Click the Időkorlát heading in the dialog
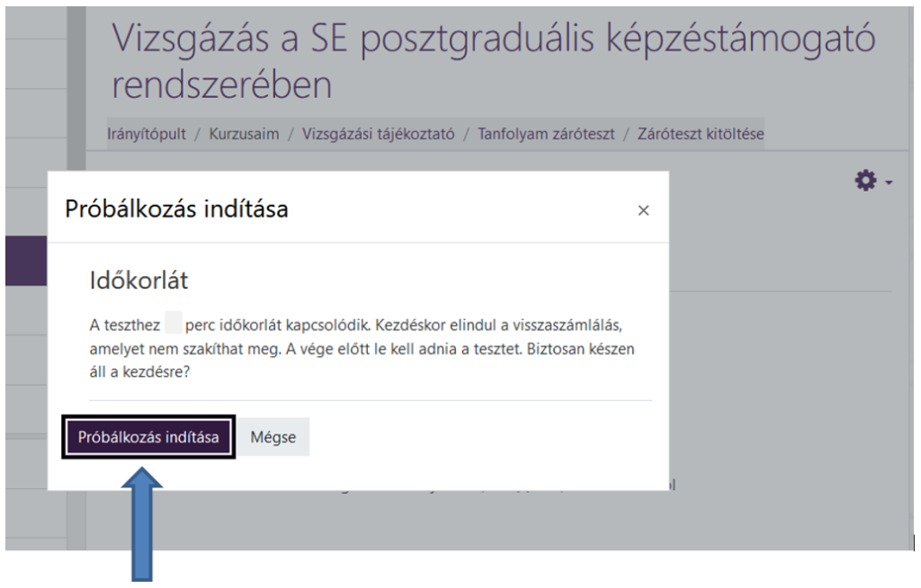The image size is (921, 588). 139,281
